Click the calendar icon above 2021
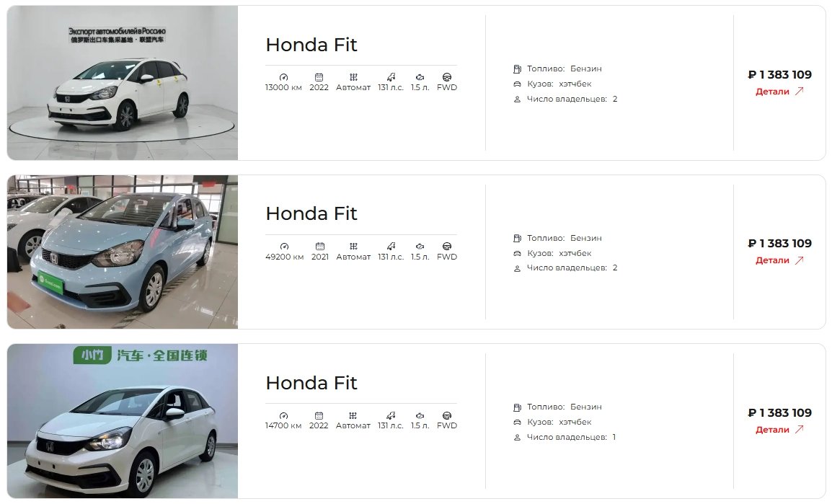Image resolution: width=832 pixels, height=504 pixels. 320,246
